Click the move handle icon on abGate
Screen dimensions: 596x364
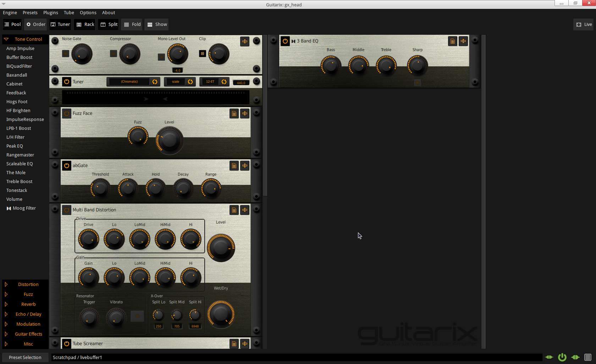245,166
